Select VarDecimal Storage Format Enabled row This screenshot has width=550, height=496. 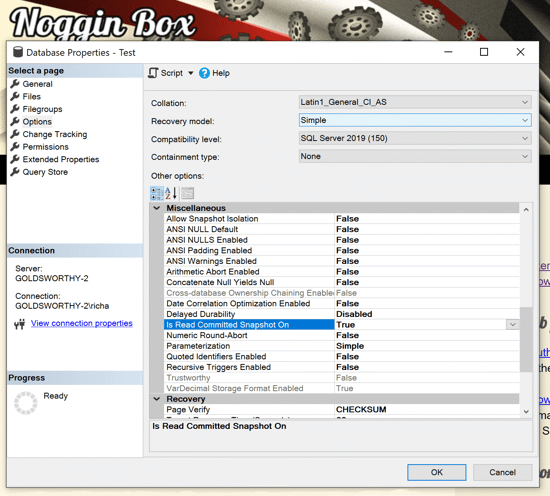[342, 388]
